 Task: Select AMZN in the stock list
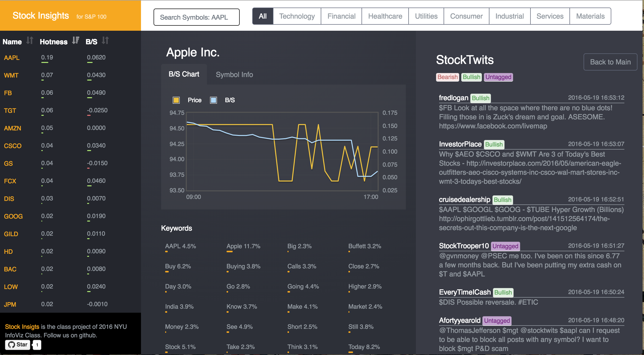tap(13, 128)
